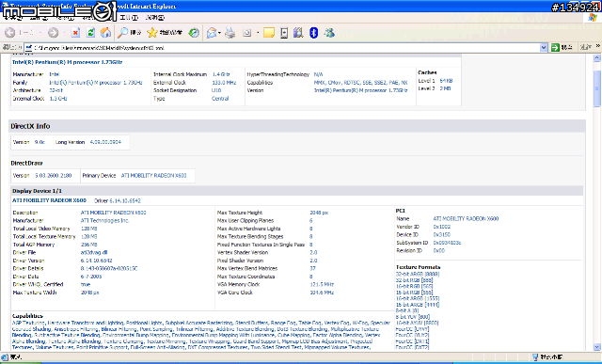This screenshot has width=602, height=364.
Task: Click the Mail envelope icon
Action: 211,33
